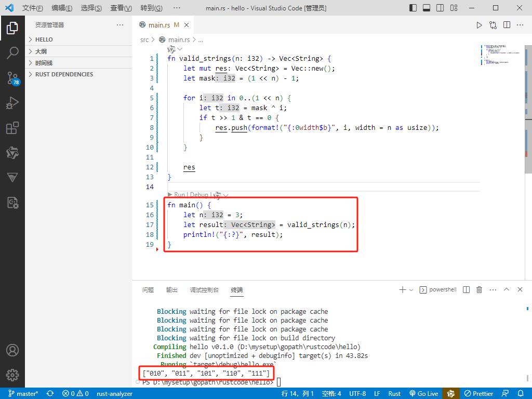Open the Run and Debug view
This screenshot has width=532, height=399.
coord(12,103)
